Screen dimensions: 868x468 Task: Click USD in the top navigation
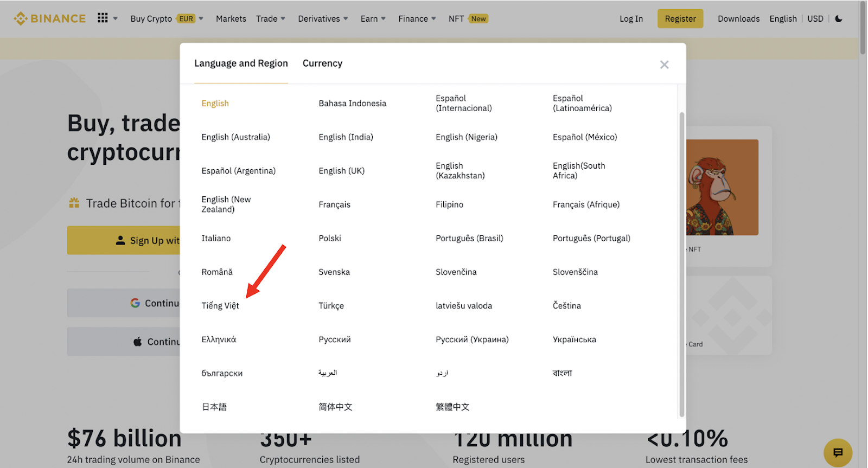click(815, 18)
